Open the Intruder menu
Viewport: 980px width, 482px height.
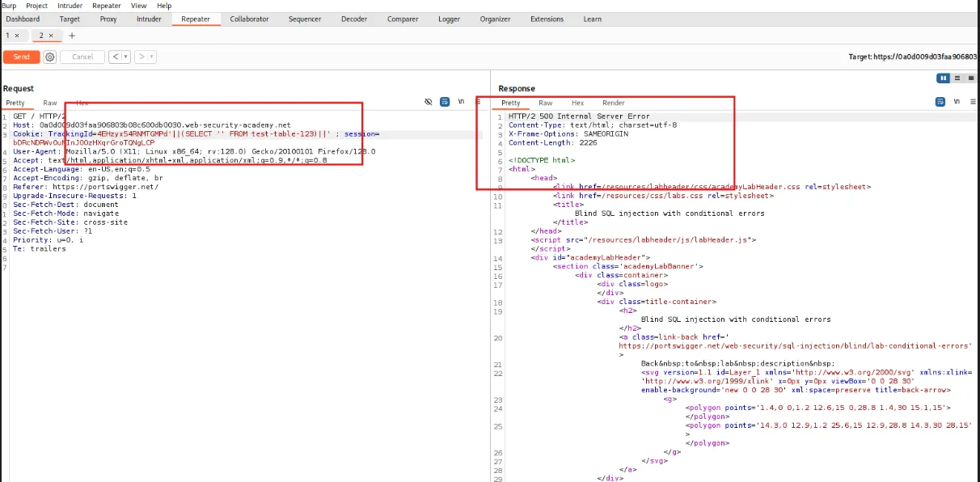pos(70,5)
